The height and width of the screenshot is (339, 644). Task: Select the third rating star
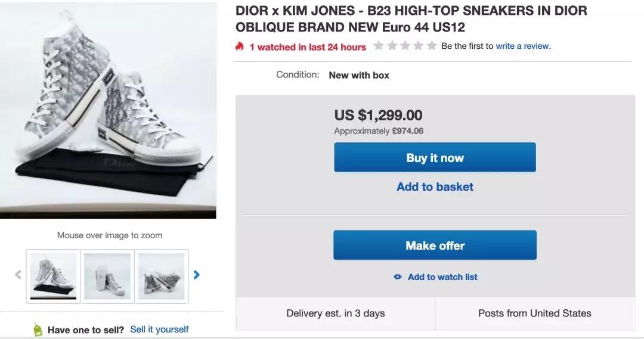tap(405, 46)
